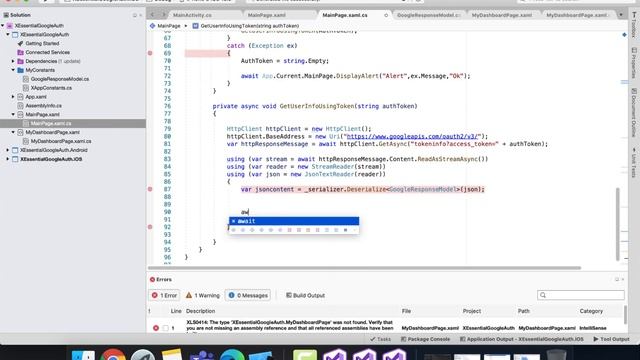Open the Tasks pad
Image resolution: width=640 pixels, height=360 pixels.
(x=380, y=339)
